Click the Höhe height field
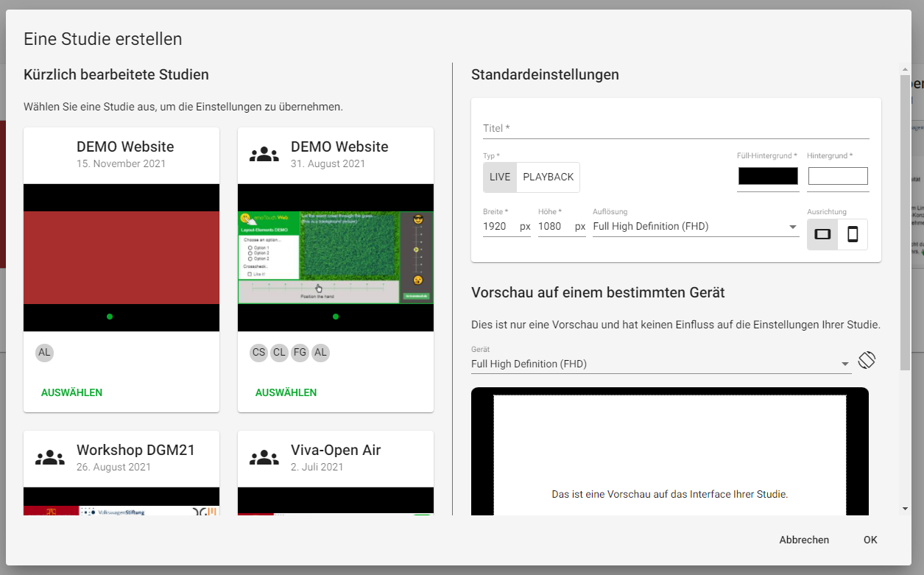924x575 pixels. point(562,227)
